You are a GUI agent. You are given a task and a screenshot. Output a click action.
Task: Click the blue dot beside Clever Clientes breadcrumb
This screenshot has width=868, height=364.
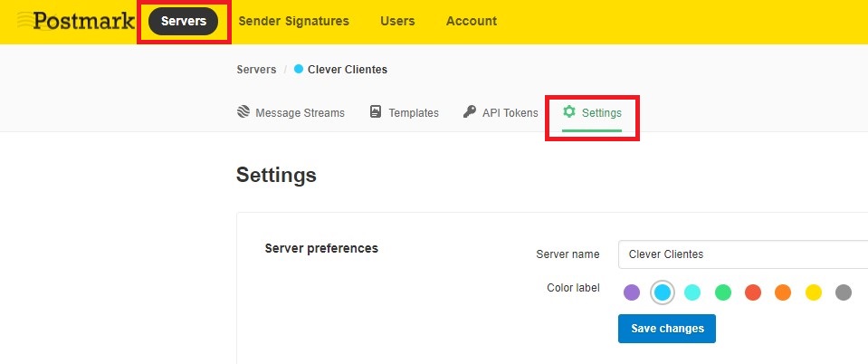tap(299, 70)
